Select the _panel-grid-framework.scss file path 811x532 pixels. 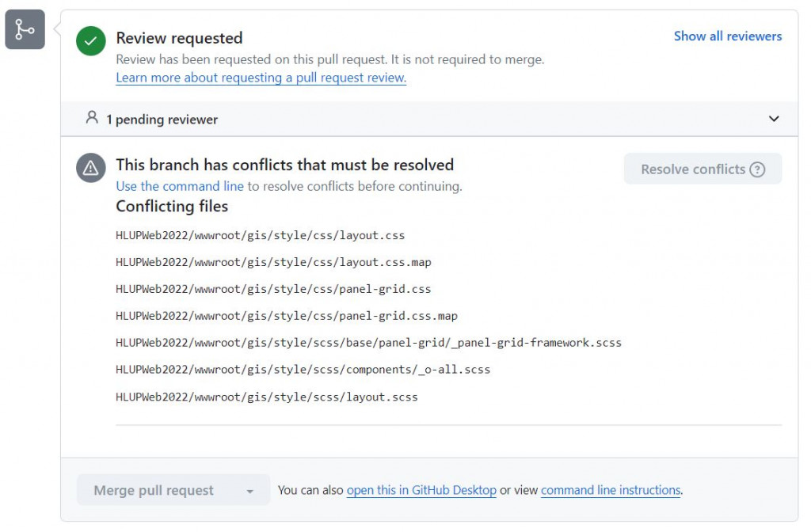[368, 343]
